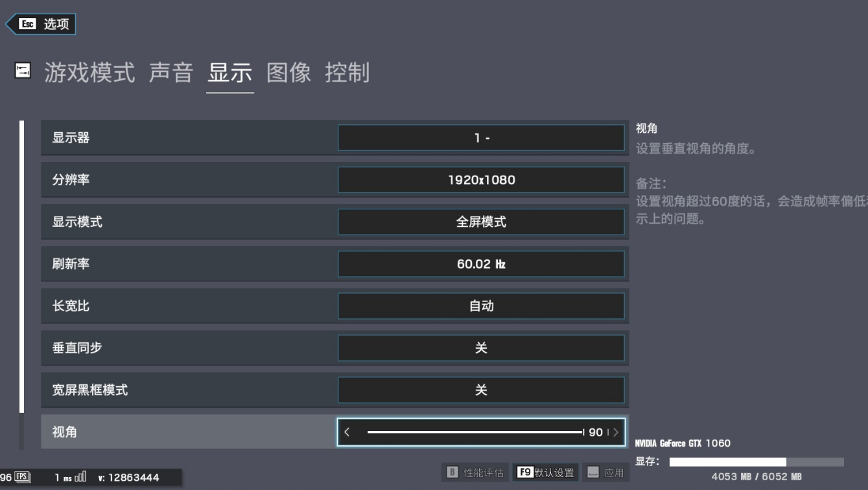
Task: Toggle 宽屏黑框模式 setting currently 关
Action: [481, 390]
